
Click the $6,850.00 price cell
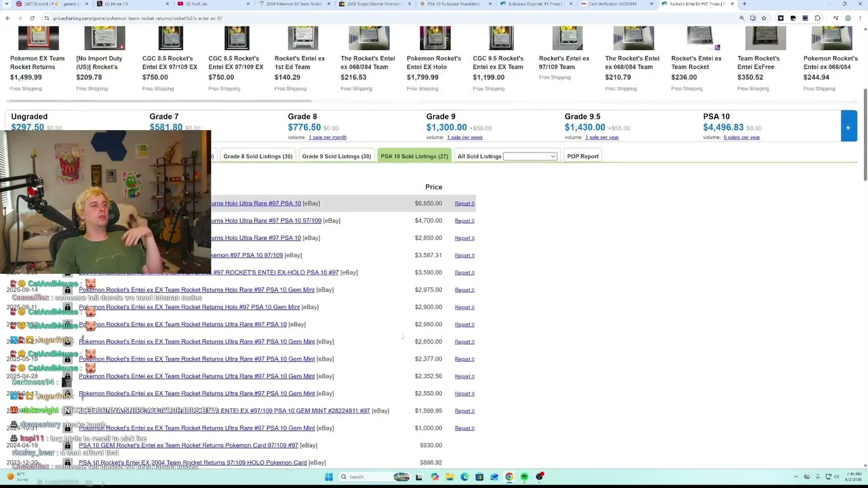428,203
